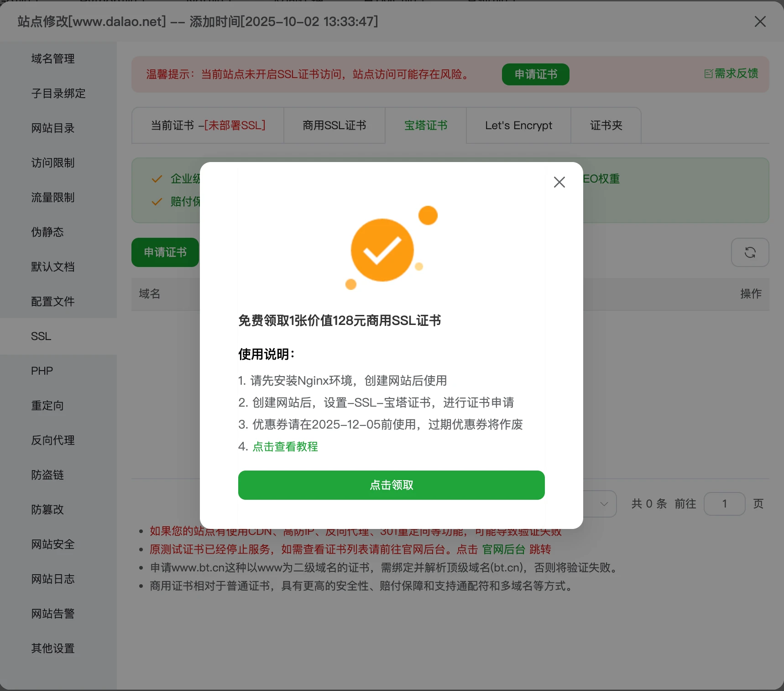Click the feedback icon next to 需求反馈
The width and height of the screenshot is (784, 691).
coord(708,74)
